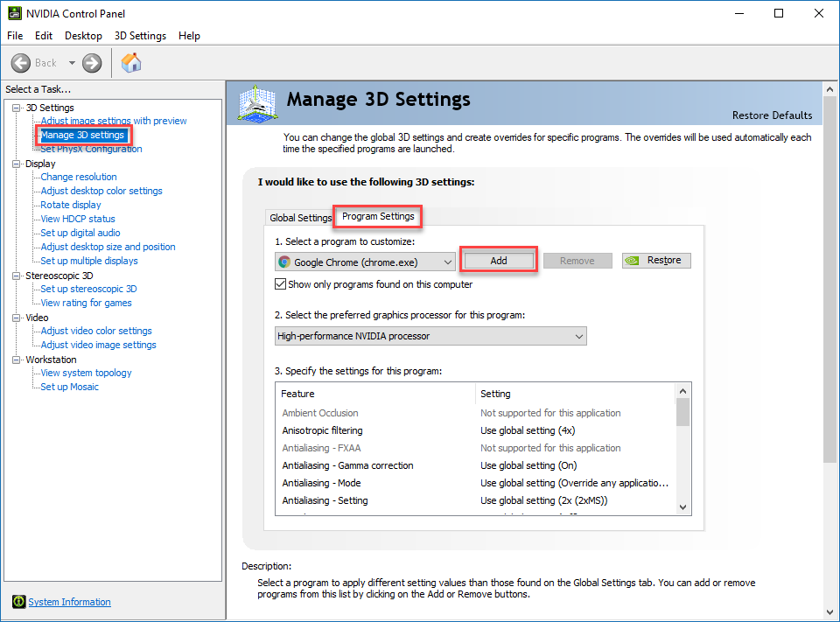Viewport: 840px width, 622px height.
Task: Select 'Set PhysX Configuration' task
Action: tap(91, 149)
